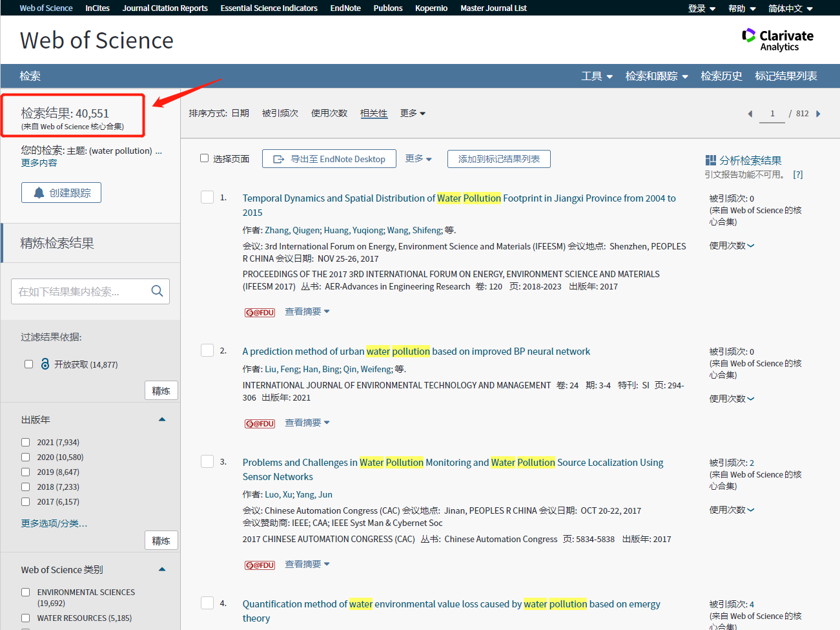Open the 登录 dropdown
The image size is (840, 630).
[702, 8]
